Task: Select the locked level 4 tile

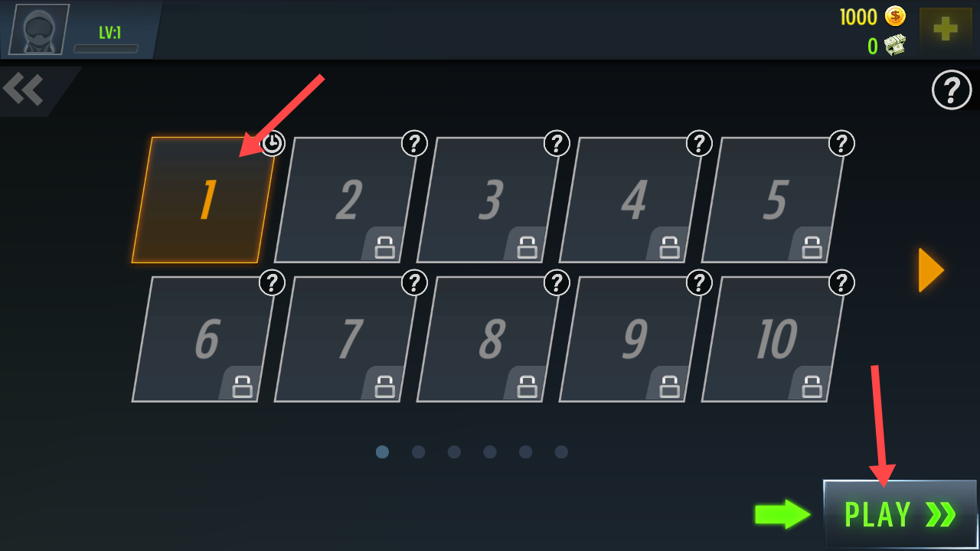Action: tap(631, 200)
